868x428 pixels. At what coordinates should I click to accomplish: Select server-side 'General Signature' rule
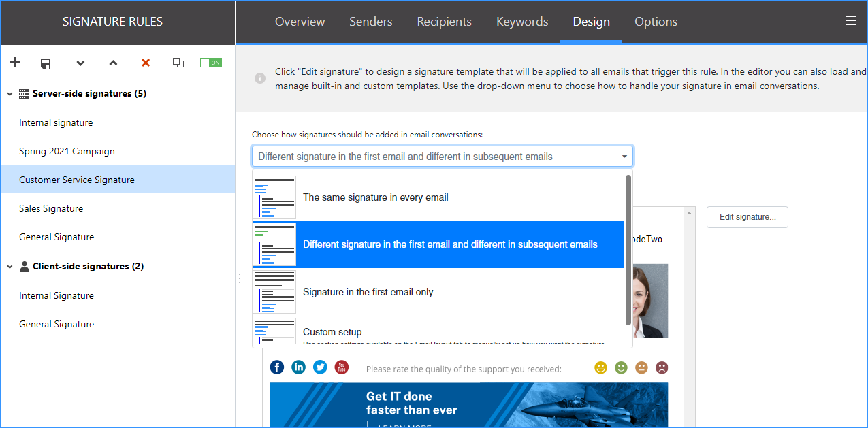click(x=118, y=237)
